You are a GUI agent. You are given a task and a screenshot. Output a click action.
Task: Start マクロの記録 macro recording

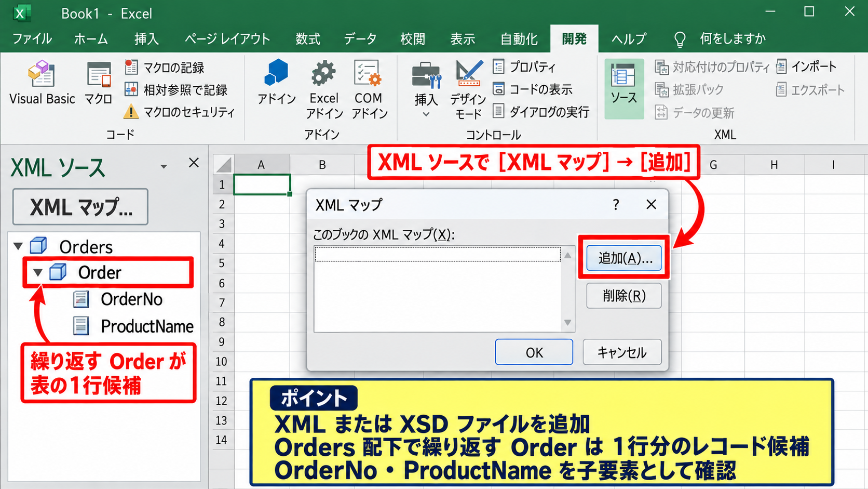(165, 68)
